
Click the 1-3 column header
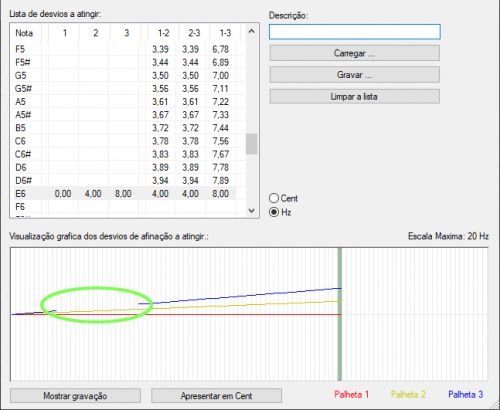point(225,33)
